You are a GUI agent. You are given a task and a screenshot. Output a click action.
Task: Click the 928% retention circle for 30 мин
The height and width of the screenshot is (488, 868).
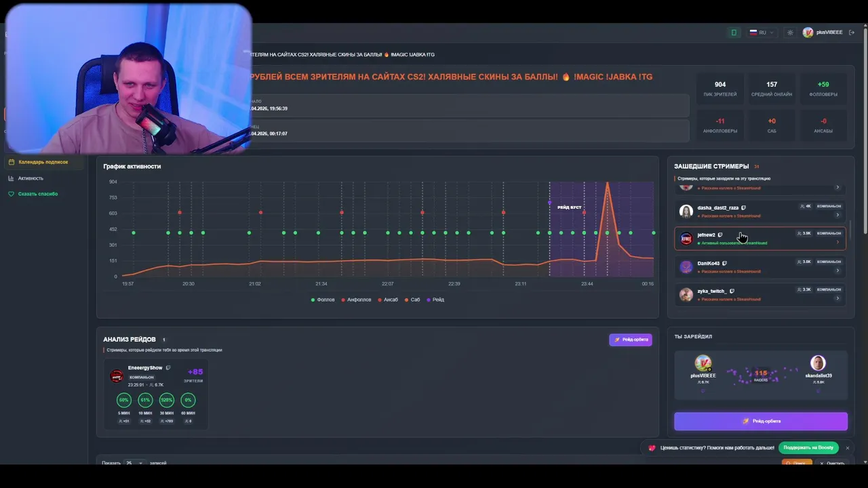[167, 400]
